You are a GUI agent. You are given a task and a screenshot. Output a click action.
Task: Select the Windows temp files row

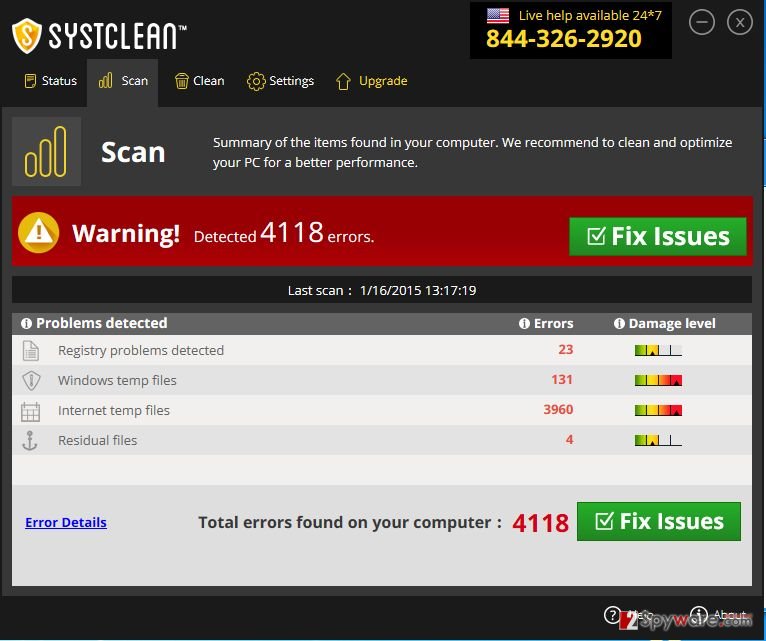coord(382,380)
